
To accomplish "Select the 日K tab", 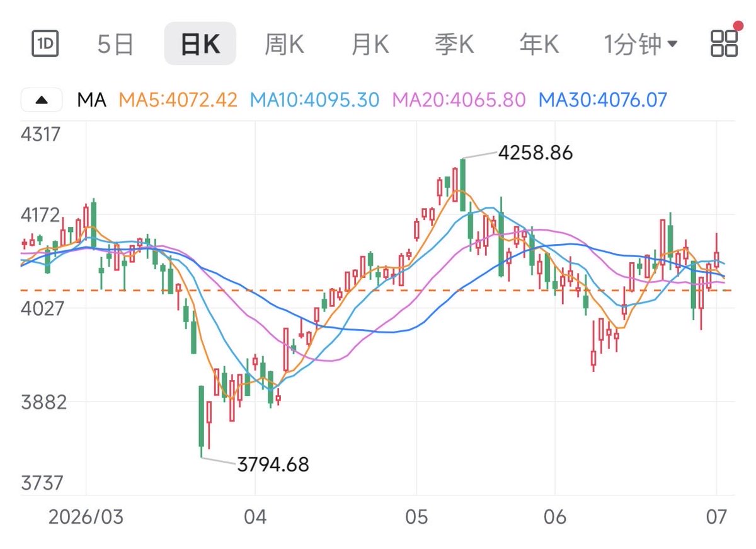I will pyautogui.click(x=200, y=44).
